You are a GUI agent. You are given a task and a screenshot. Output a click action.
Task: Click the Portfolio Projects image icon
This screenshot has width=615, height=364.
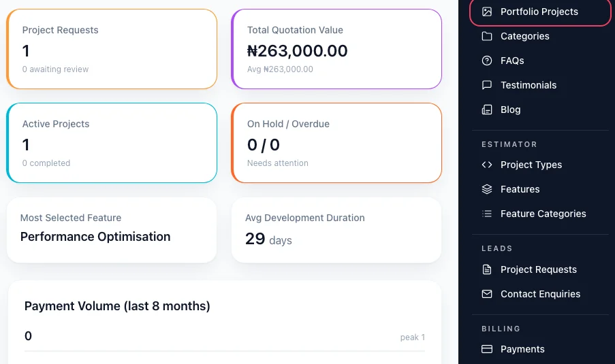(x=487, y=12)
